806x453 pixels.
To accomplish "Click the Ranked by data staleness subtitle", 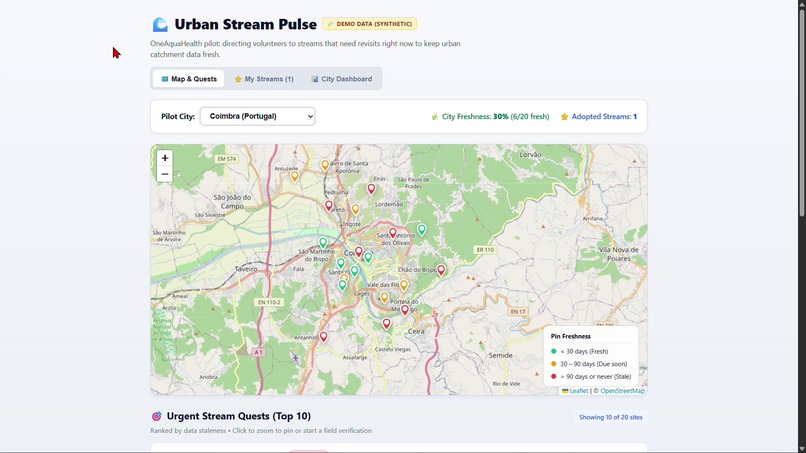I will point(261,430).
